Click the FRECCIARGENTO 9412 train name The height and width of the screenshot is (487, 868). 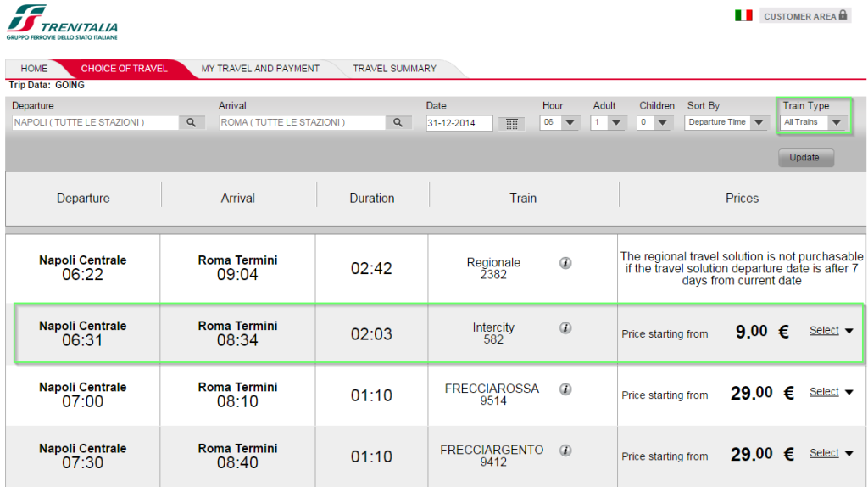point(492,456)
